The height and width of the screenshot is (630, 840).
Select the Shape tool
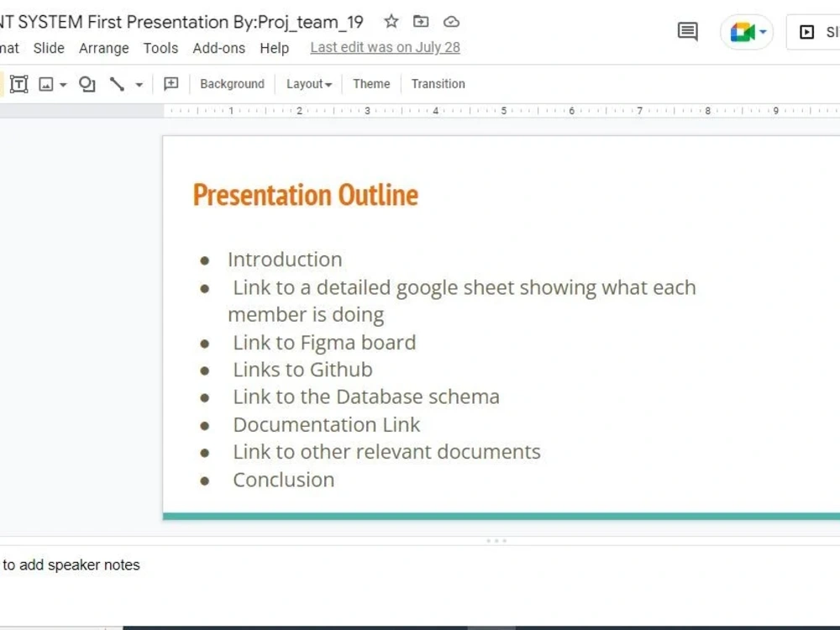tap(87, 84)
